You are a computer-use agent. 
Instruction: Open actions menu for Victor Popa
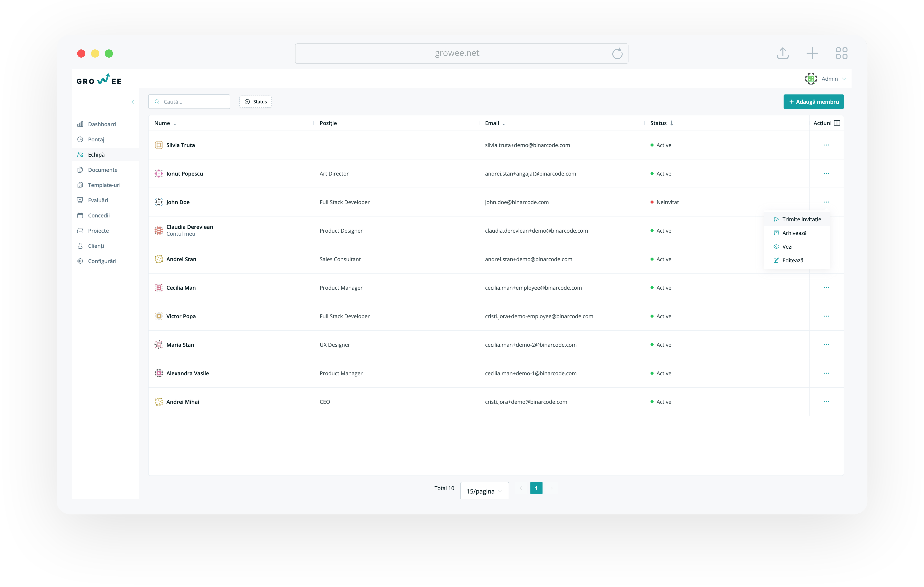pyautogui.click(x=826, y=316)
